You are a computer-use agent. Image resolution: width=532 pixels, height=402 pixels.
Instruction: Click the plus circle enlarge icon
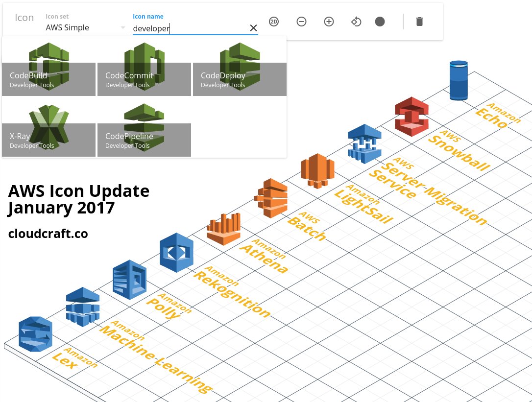pos(329,22)
